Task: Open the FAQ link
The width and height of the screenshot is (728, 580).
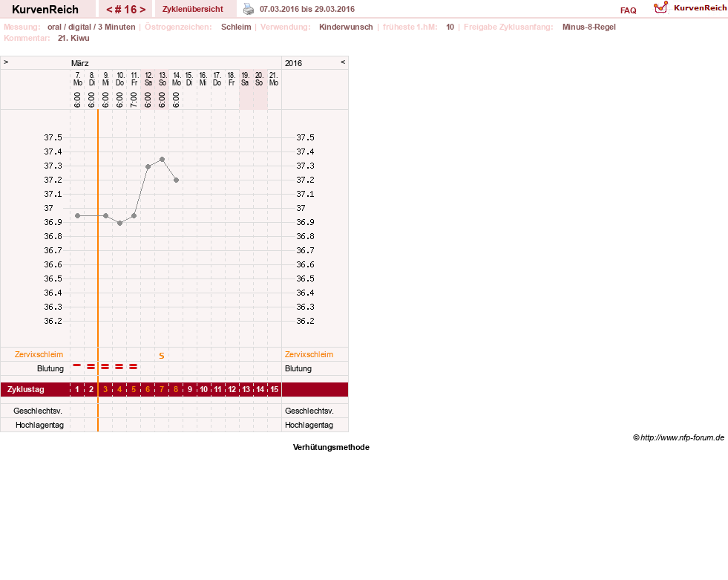Action: tap(628, 10)
